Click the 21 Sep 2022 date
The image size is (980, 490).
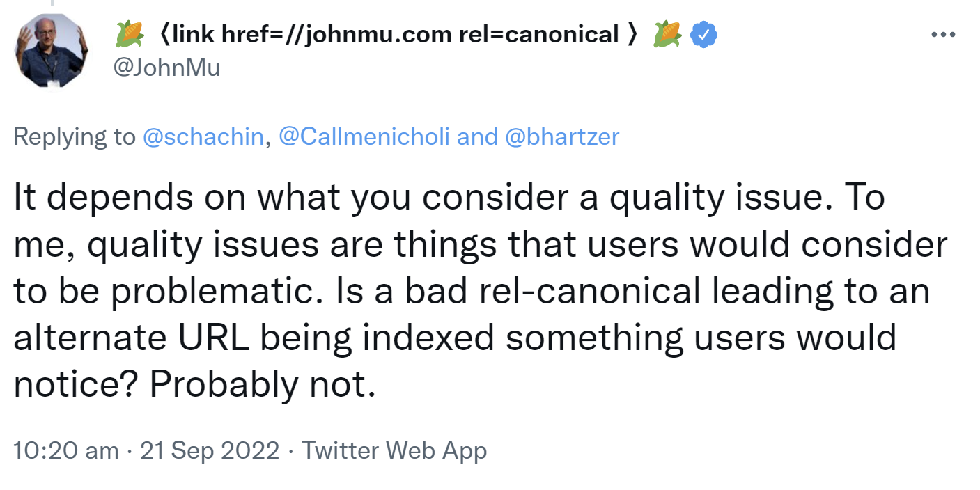point(210,450)
